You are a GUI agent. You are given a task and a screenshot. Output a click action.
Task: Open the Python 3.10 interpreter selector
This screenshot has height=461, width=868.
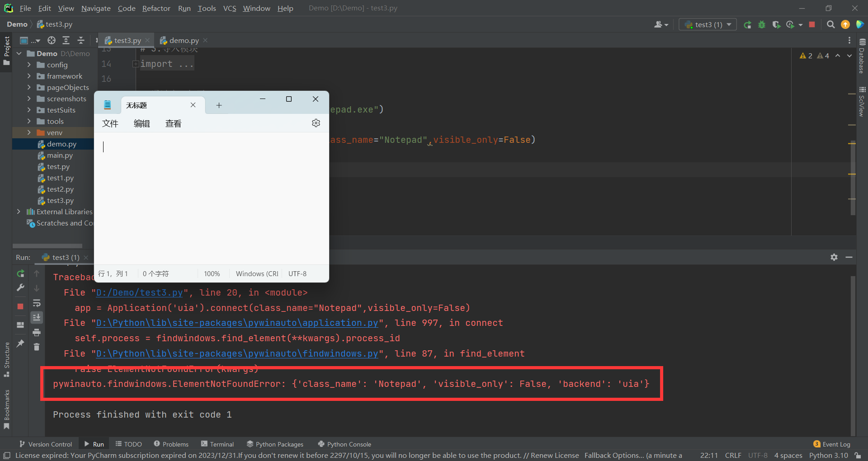[829, 456]
